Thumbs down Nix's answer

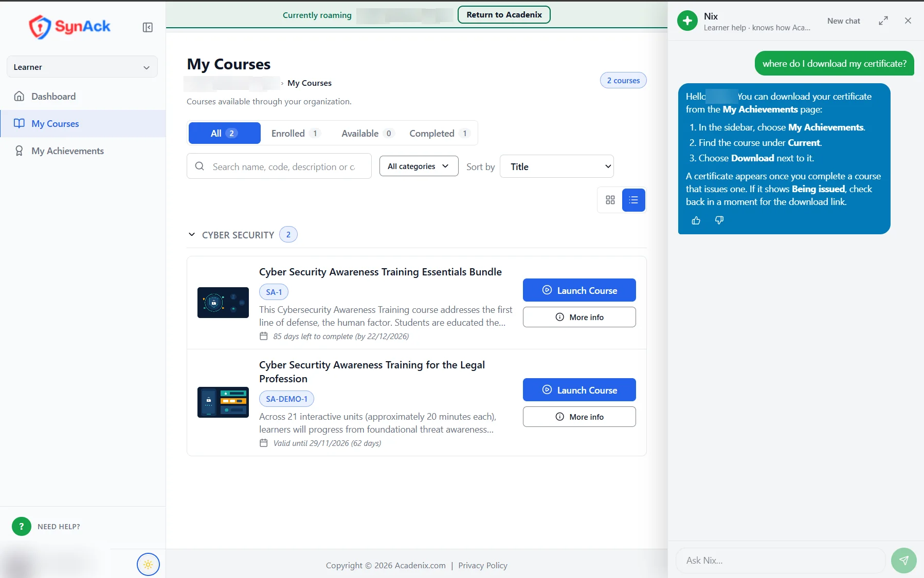pos(719,220)
